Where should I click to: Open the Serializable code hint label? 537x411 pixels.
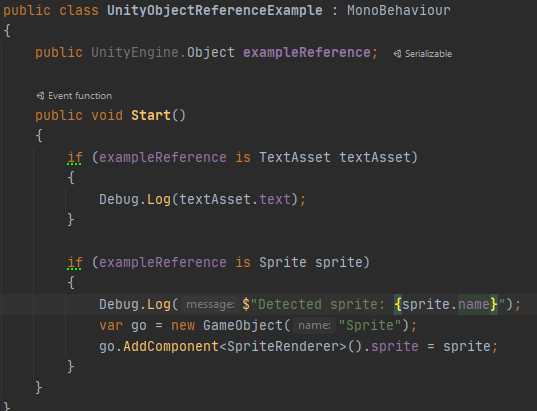(x=428, y=54)
